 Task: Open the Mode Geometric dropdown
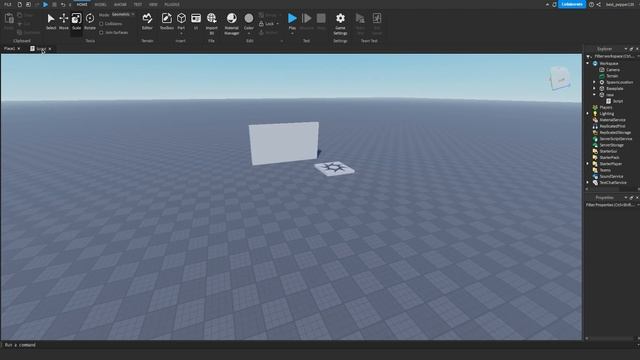tap(123, 15)
